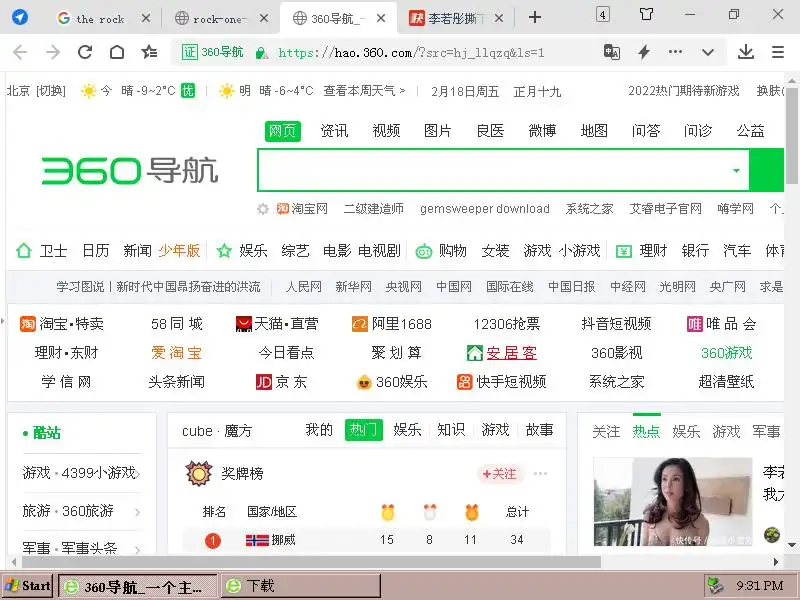Image resolution: width=800 pixels, height=600 pixels.
Task: Open the news thumbnail of woman
Action: pos(672,502)
